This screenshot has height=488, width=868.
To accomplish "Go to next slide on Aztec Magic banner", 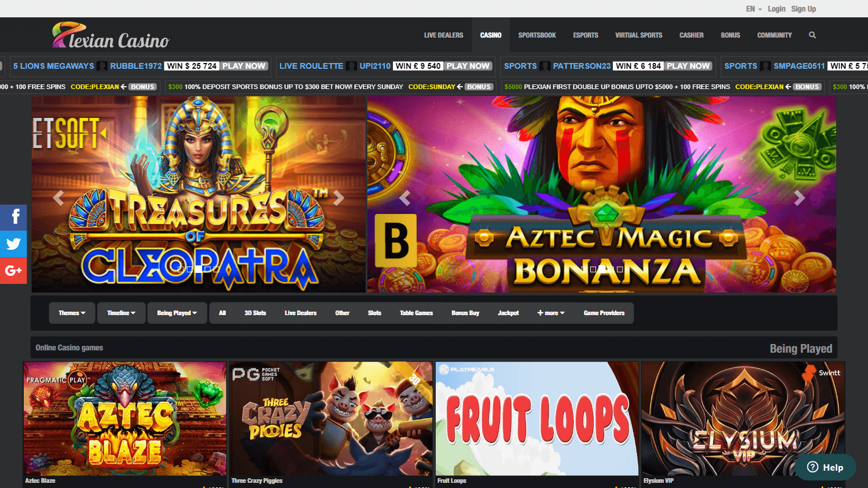I will tap(800, 198).
